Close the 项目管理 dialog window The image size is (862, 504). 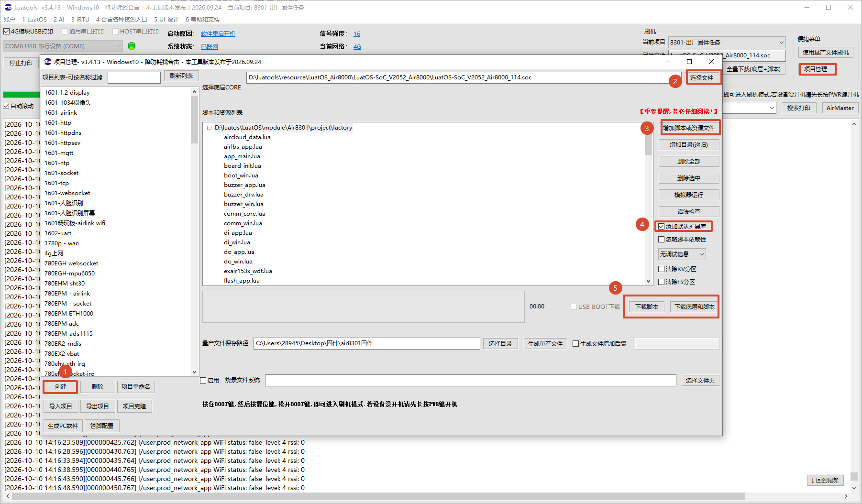(711, 62)
